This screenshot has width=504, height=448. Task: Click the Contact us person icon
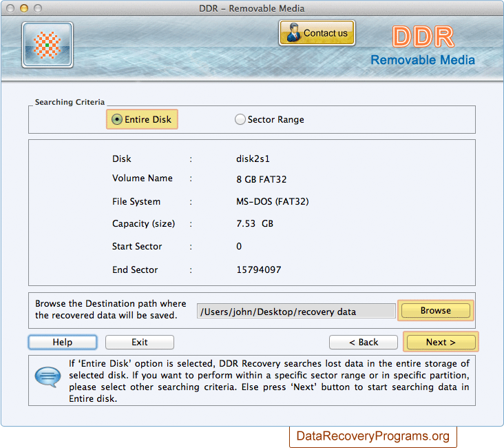pos(293,32)
